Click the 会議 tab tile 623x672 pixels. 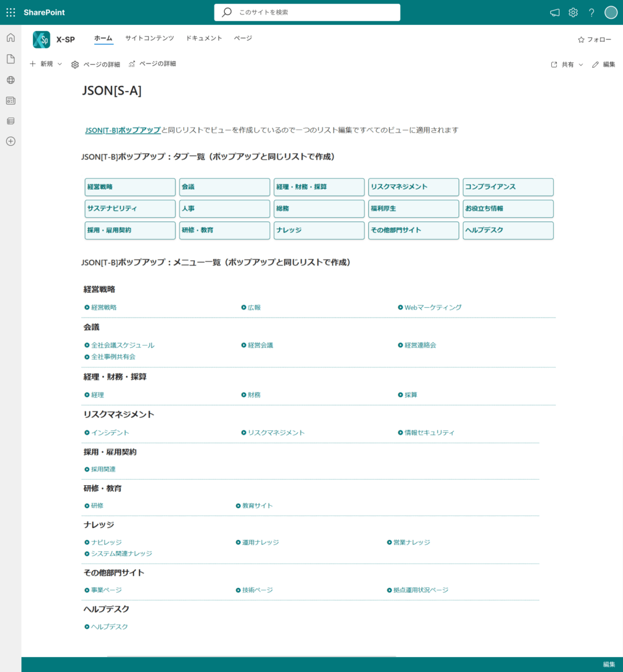225,187
